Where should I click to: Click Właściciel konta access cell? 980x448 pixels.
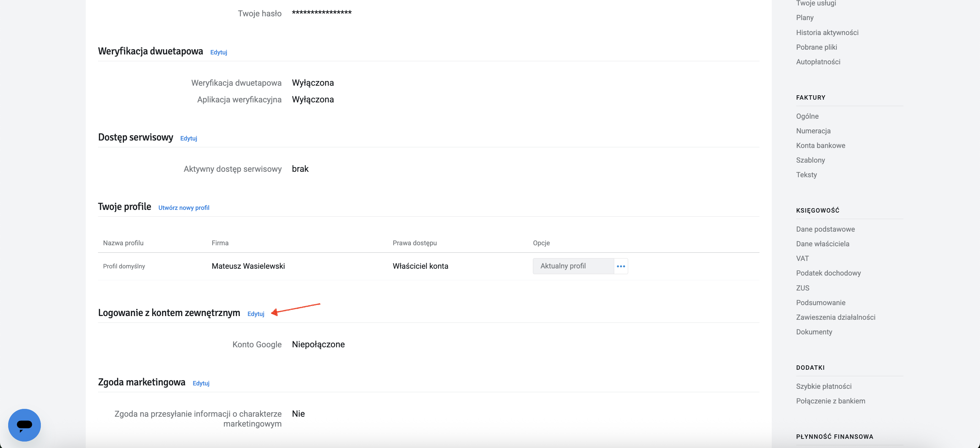pos(420,266)
